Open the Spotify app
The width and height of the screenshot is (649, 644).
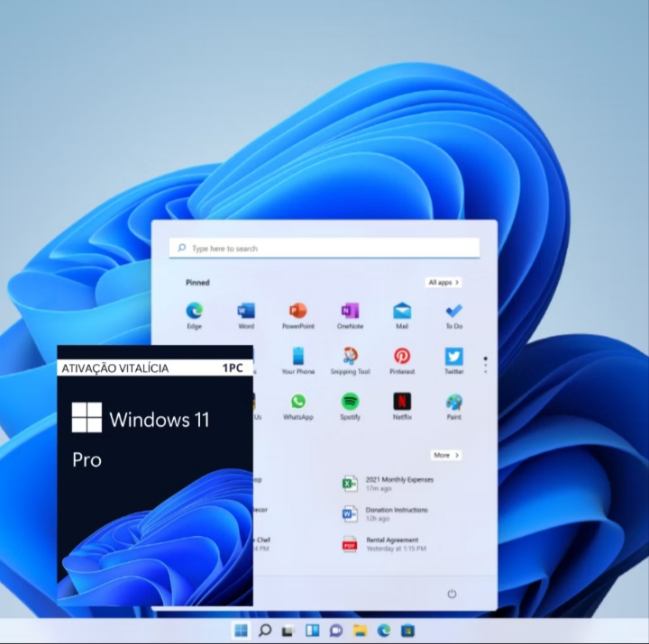350,406
